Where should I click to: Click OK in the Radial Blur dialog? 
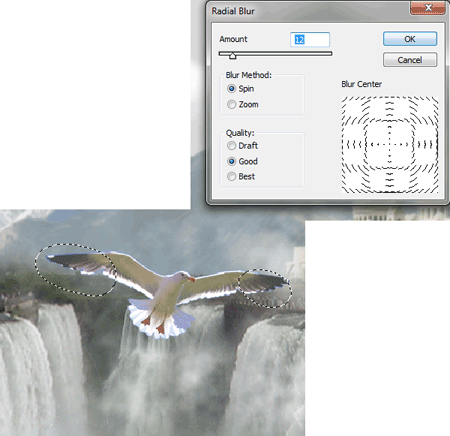click(x=410, y=39)
